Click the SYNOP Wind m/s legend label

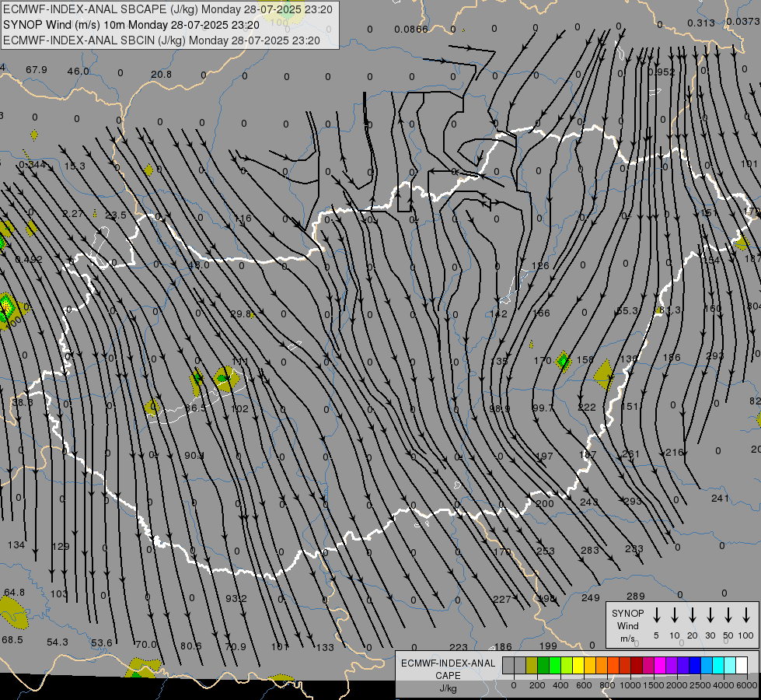click(627, 625)
